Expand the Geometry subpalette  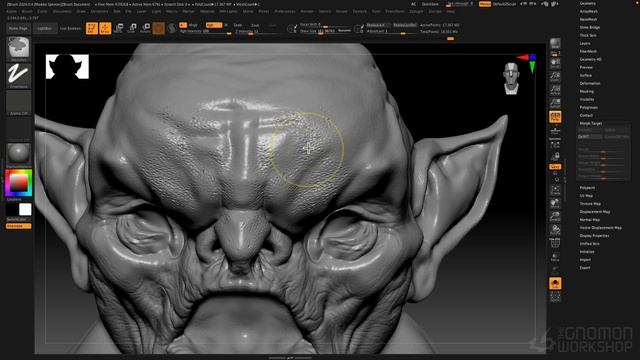pyautogui.click(x=587, y=3)
